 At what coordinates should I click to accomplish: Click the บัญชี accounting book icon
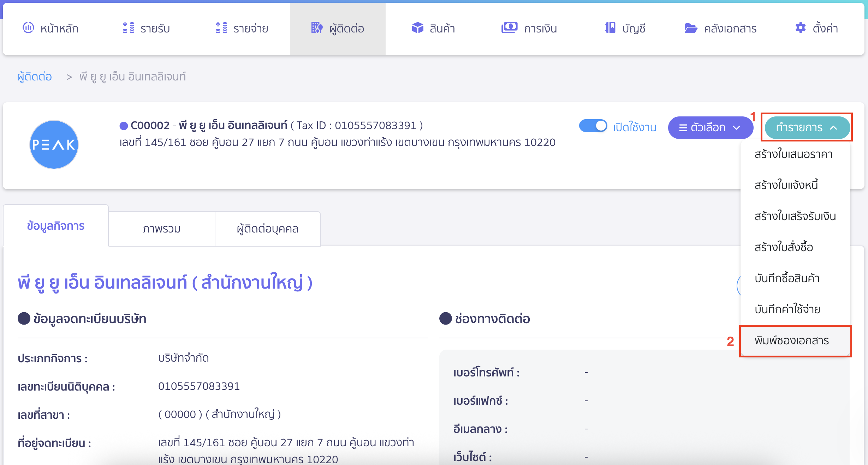tap(610, 28)
